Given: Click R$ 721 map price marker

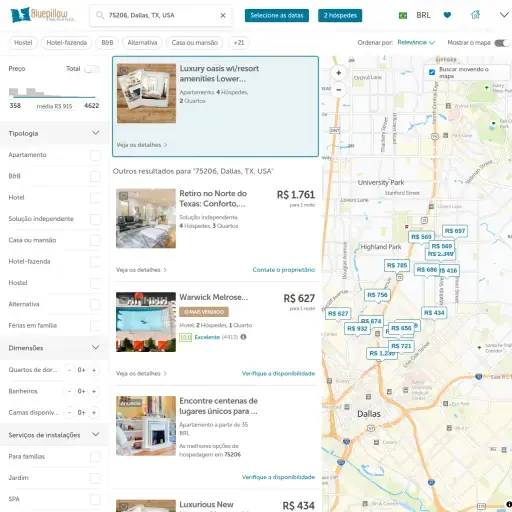Looking at the screenshot, I should click(401, 346).
